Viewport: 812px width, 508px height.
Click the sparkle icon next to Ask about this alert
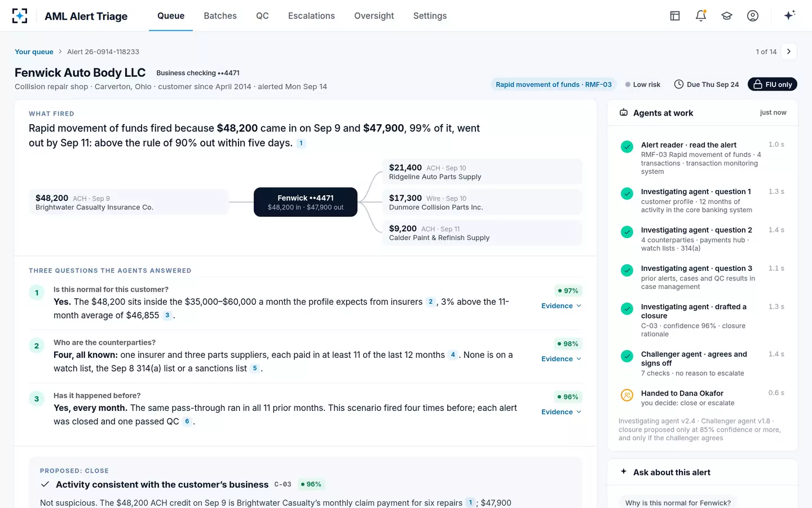click(x=624, y=471)
